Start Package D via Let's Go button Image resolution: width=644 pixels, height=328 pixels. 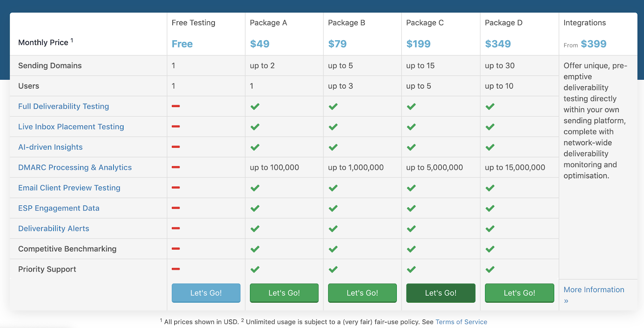point(519,293)
